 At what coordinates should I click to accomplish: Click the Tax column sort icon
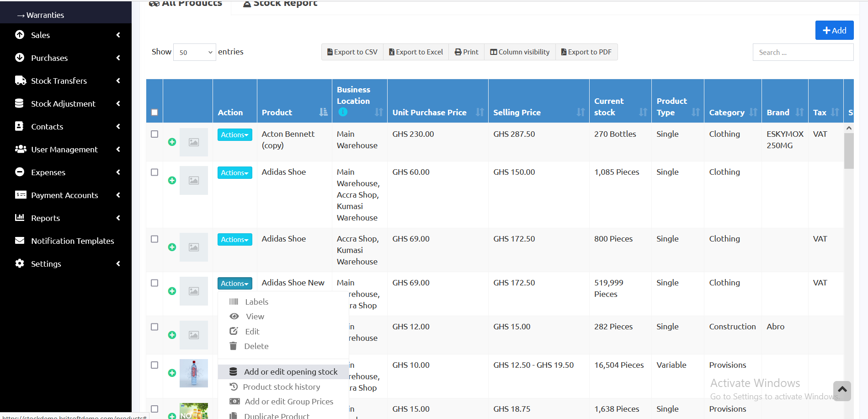pos(835,112)
